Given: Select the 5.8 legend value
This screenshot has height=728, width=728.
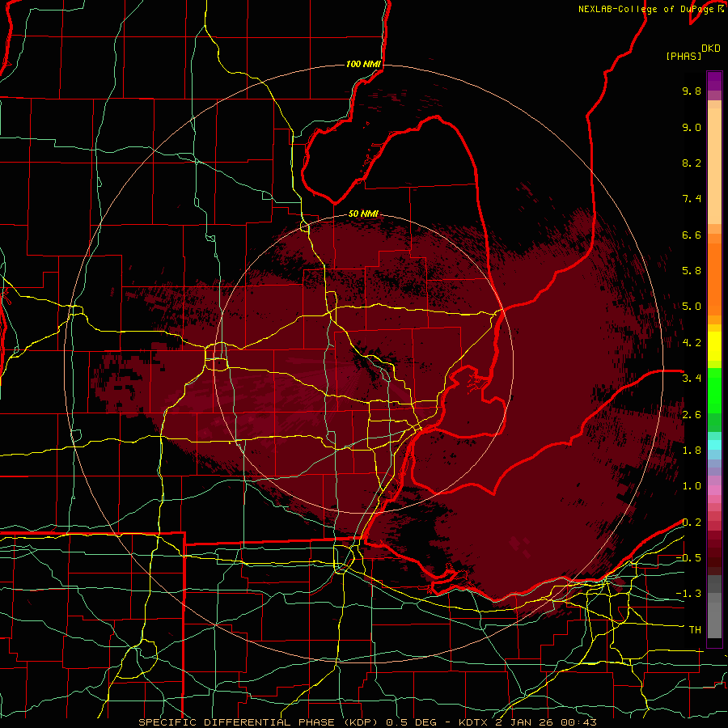Looking at the screenshot, I should (692, 271).
